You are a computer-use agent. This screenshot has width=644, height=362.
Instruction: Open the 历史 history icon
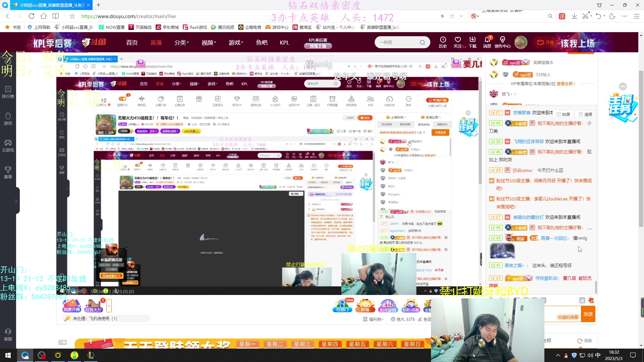(443, 42)
